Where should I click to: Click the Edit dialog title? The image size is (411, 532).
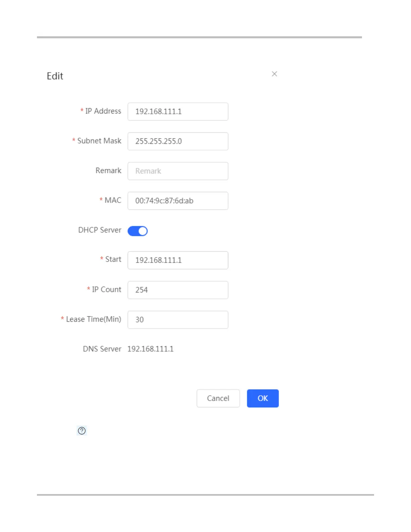[x=55, y=76]
